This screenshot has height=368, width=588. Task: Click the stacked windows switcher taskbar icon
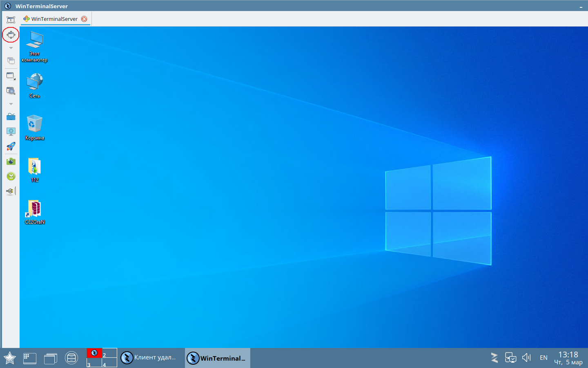51,358
